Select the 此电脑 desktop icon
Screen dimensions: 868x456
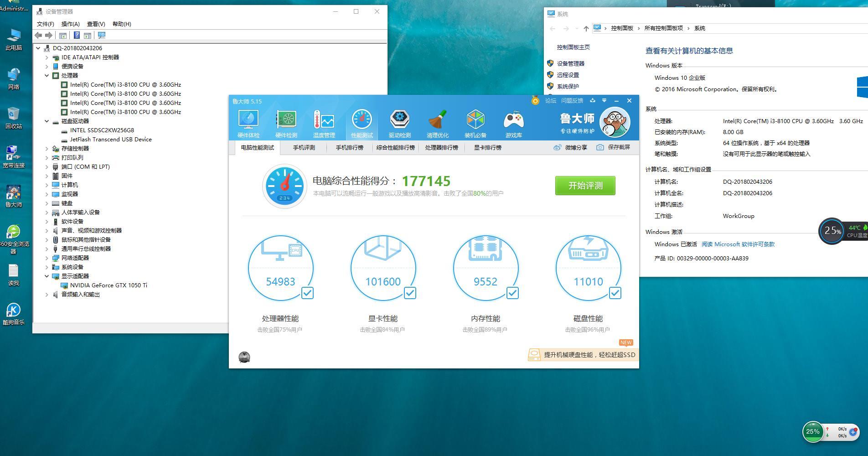14,39
